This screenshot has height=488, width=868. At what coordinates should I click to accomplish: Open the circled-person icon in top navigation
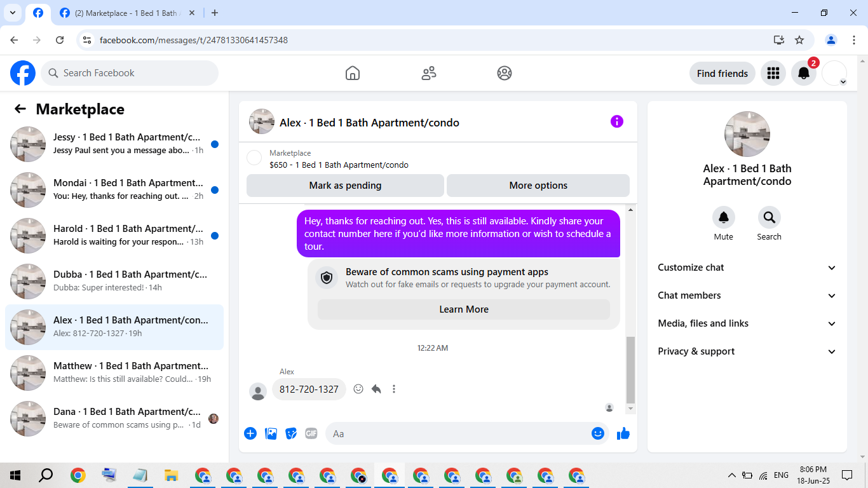pyautogui.click(x=505, y=73)
